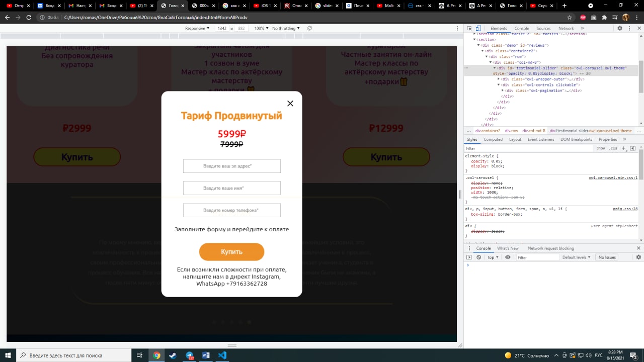
Task: Click the phone number input field
Action: tap(232, 210)
